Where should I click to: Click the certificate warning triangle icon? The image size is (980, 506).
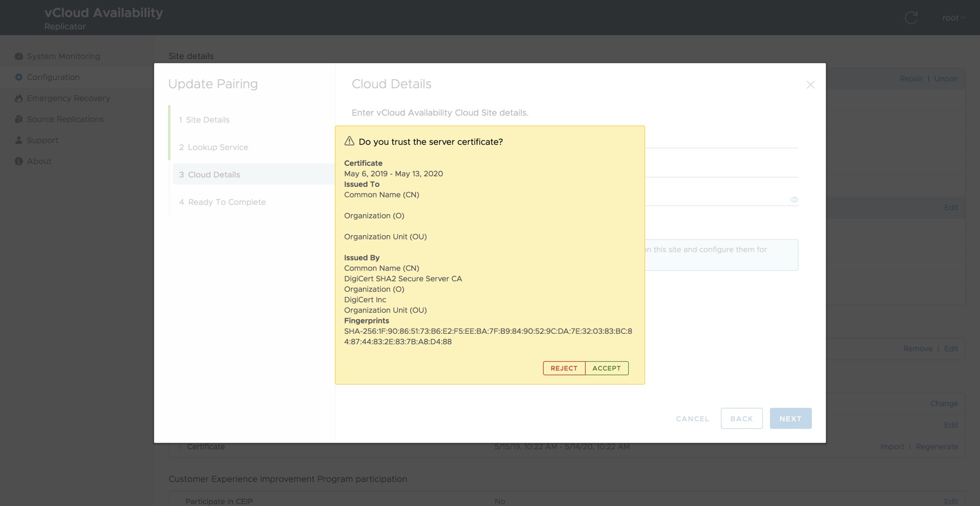349,141
